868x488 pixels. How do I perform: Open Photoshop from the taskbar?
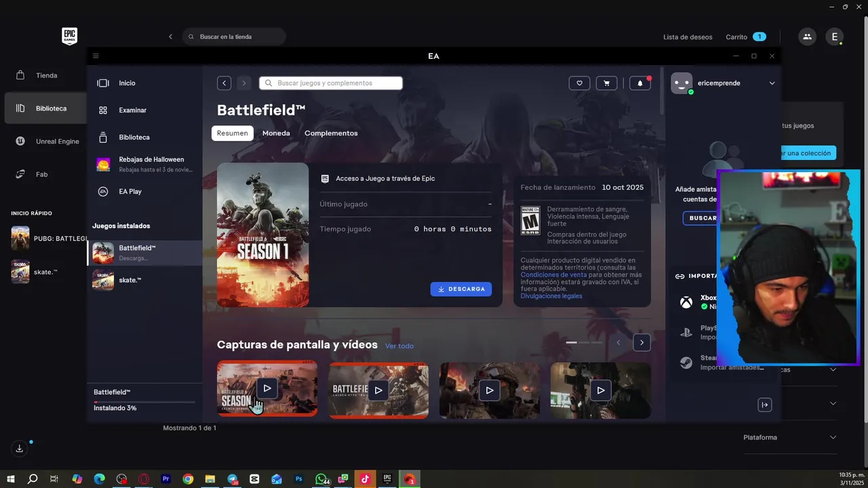[299, 479]
